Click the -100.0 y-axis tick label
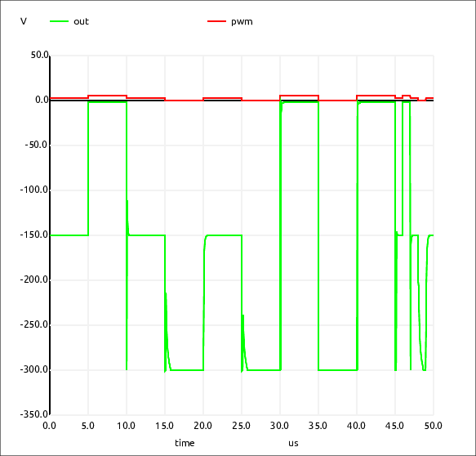The width and height of the screenshot is (476, 456). (34, 190)
